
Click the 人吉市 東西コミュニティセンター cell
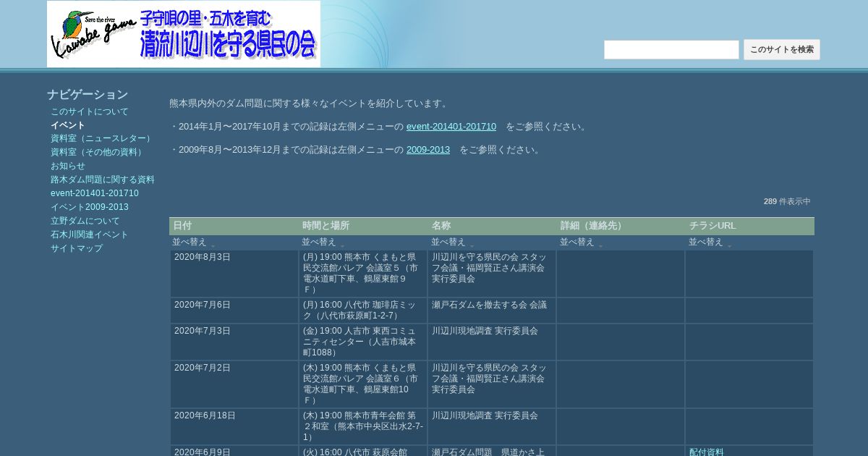363,342
